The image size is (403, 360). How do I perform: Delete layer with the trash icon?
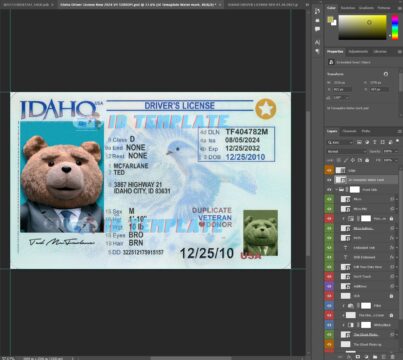(x=393, y=357)
